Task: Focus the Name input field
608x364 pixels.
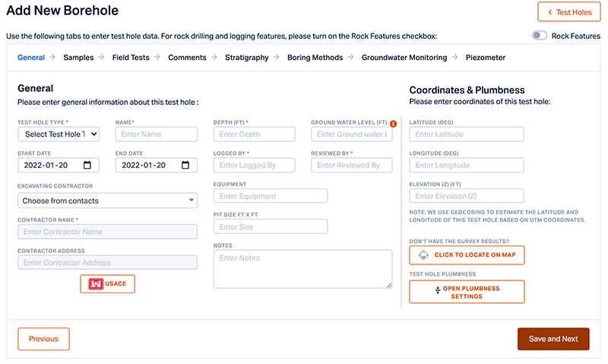Action: 157,135
